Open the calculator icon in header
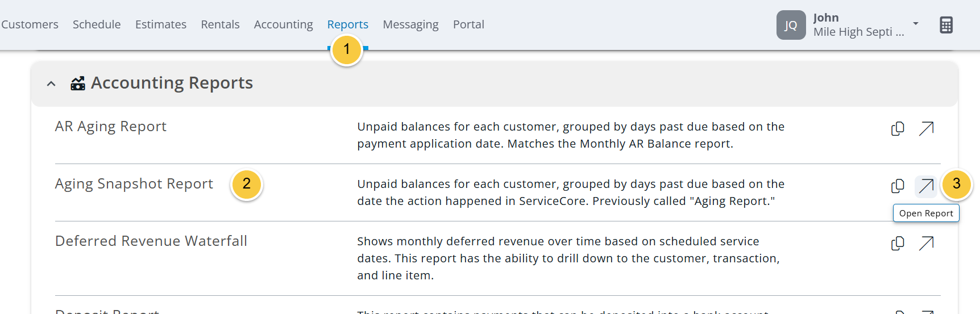This screenshot has width=980, height=314. coord(946,25)
